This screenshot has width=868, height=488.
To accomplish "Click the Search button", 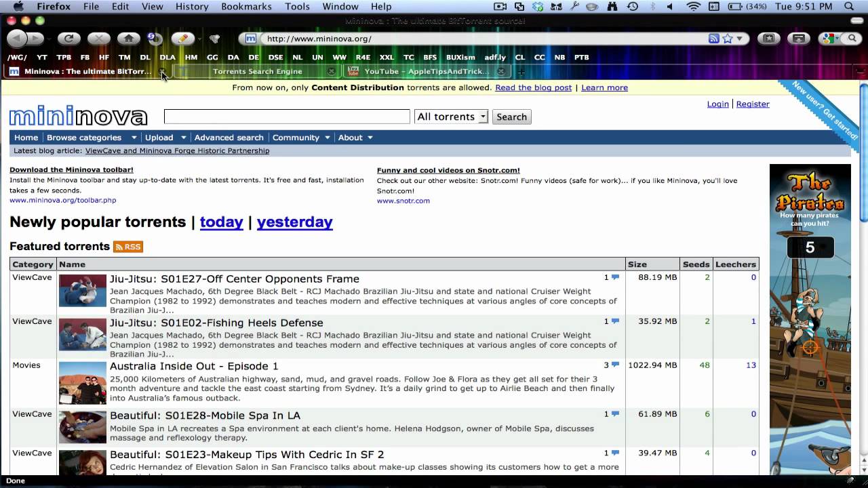I will pos(511,117).
